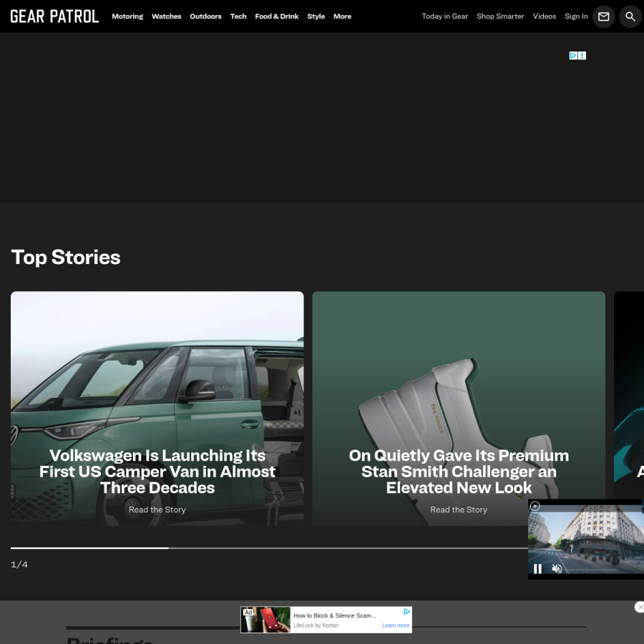
Task: Open Volkswagen camper van story headline
Action: tap(157, 472)
